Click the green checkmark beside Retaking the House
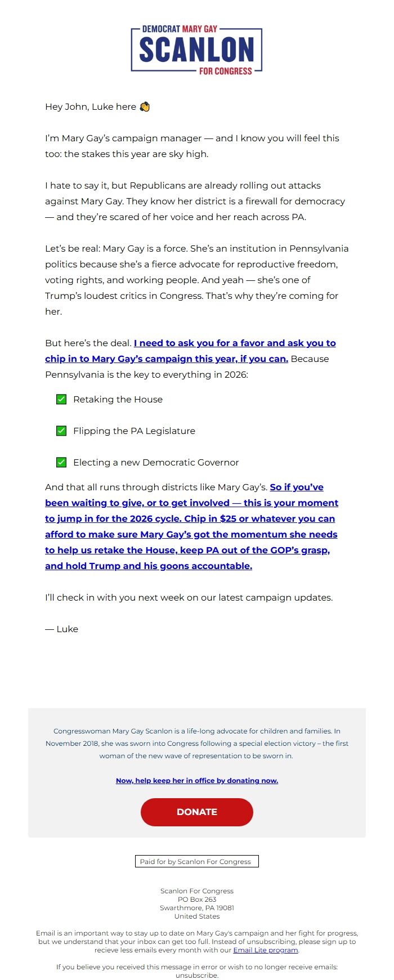394x980 pixels. (x=62, y=399)
